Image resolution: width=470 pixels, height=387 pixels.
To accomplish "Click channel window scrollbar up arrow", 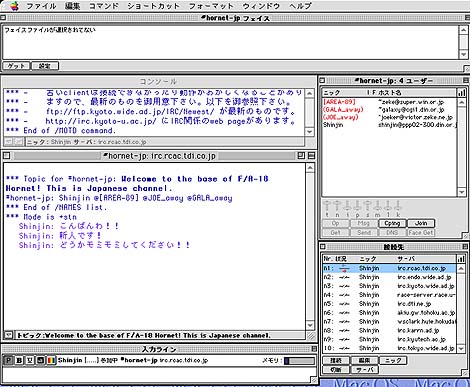I will [x=310, y=168].
